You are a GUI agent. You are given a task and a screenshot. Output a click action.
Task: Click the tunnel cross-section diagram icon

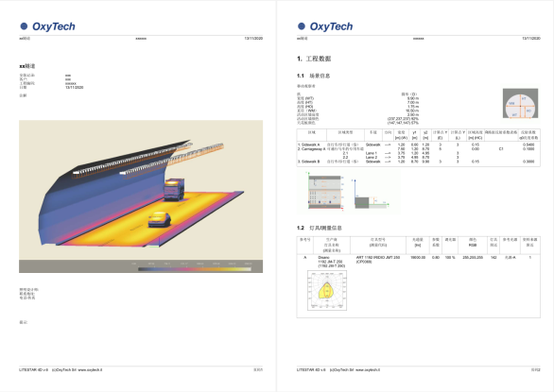coord(520,104)
